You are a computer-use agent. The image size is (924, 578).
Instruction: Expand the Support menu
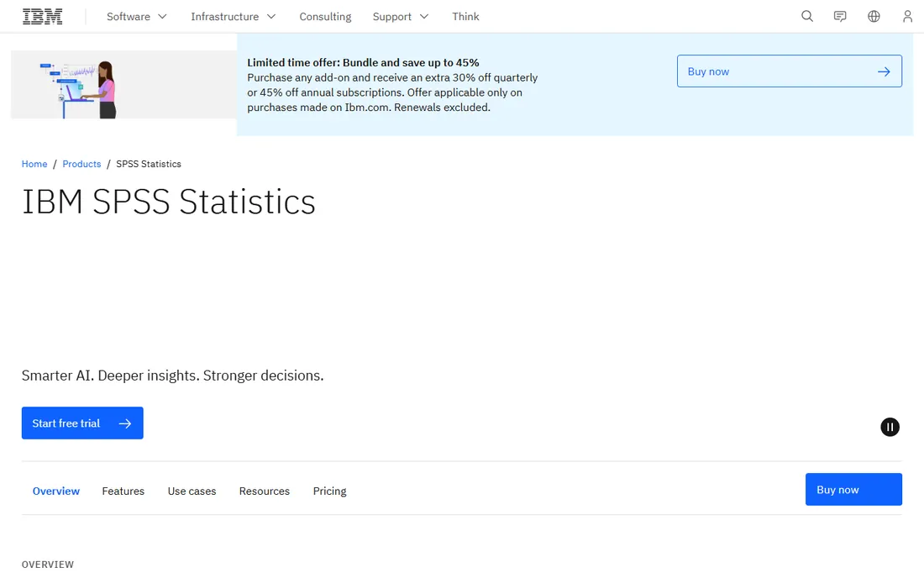[x=401, y=17]
